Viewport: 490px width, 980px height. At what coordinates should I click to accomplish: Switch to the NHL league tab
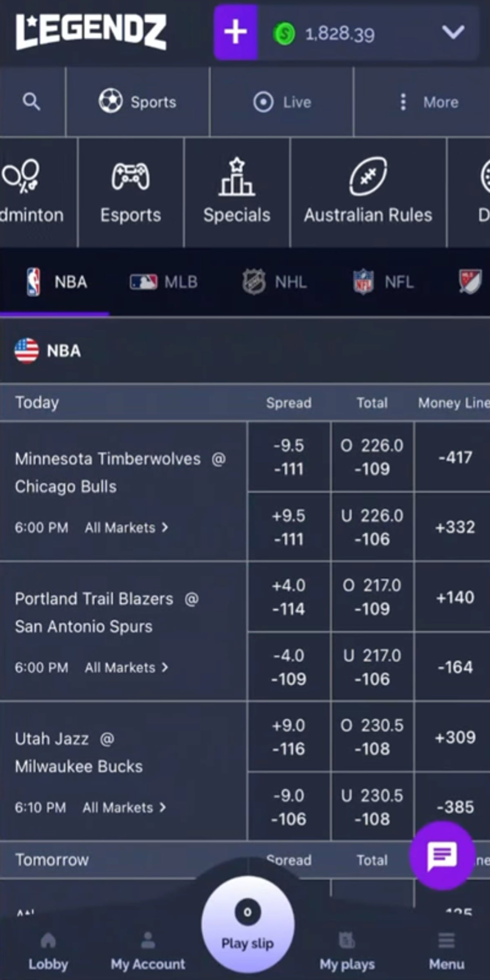click(274, 282)
